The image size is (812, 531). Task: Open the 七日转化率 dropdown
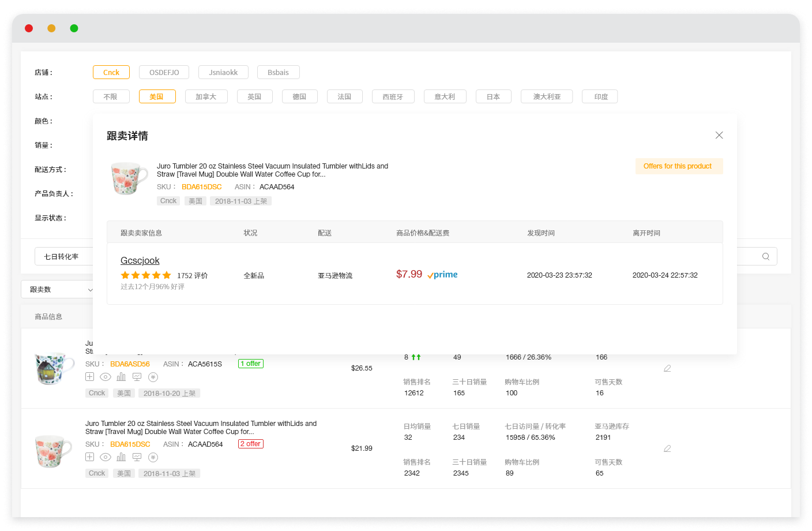click(63, 257)
